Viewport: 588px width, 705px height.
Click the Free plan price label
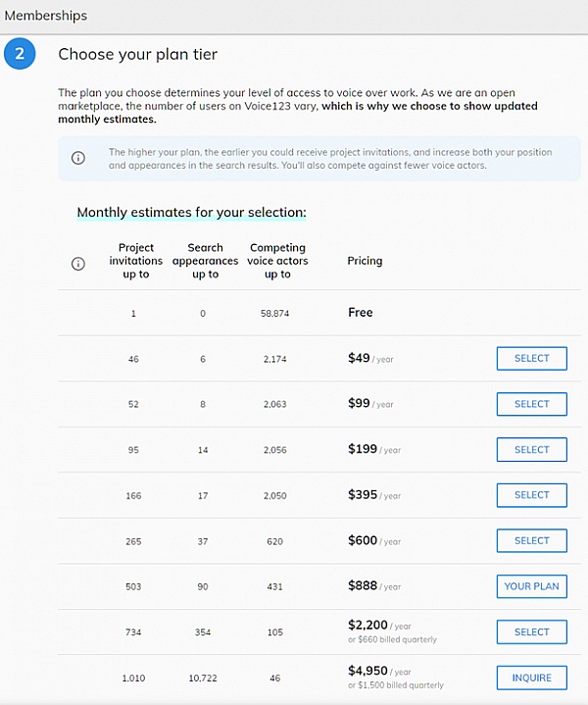point(361,313)
